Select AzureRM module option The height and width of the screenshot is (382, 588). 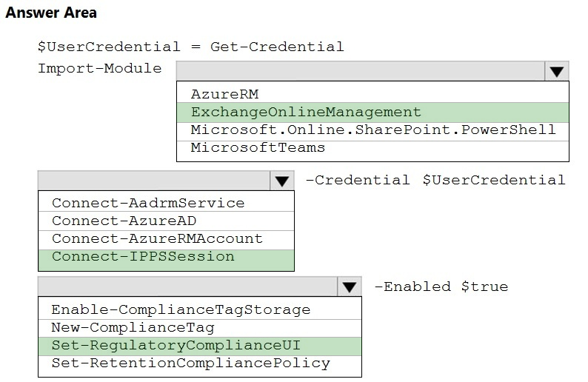(372, 94)
